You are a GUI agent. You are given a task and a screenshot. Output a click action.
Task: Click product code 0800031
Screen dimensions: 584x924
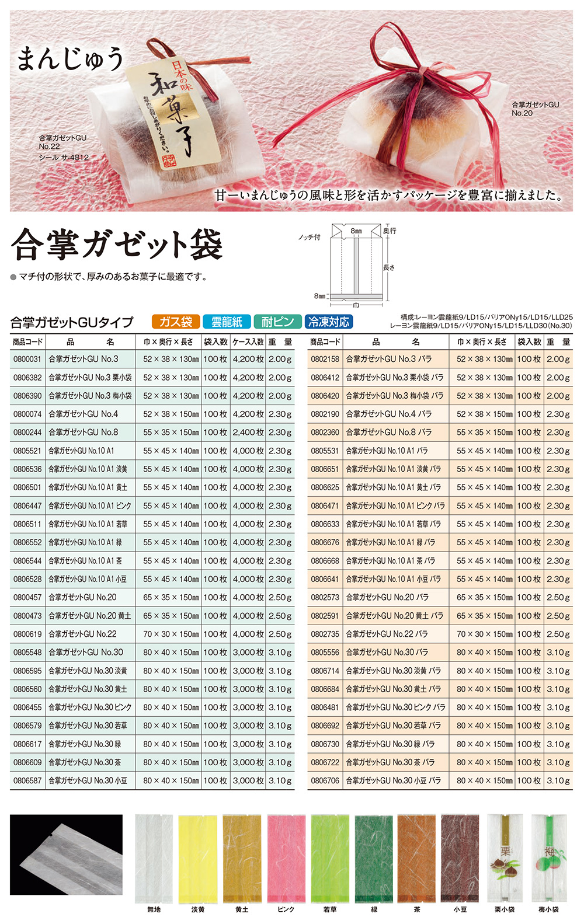point(27,359)
